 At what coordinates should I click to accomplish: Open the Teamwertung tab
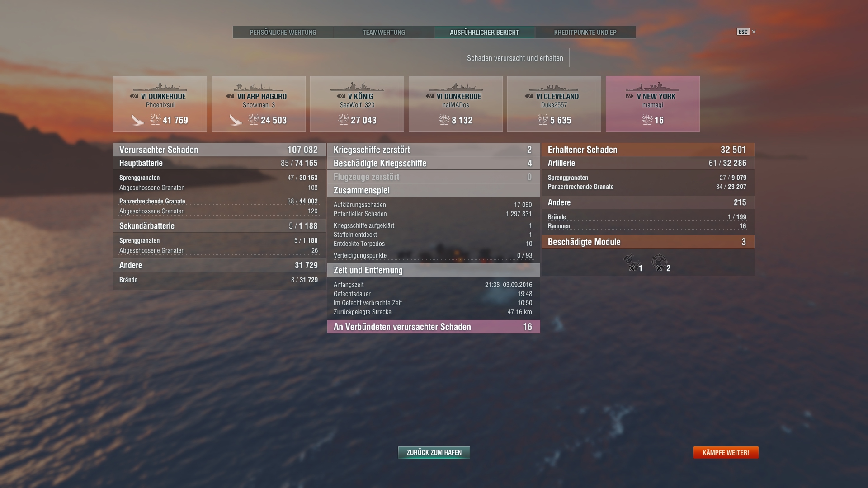tap(383, 33)
